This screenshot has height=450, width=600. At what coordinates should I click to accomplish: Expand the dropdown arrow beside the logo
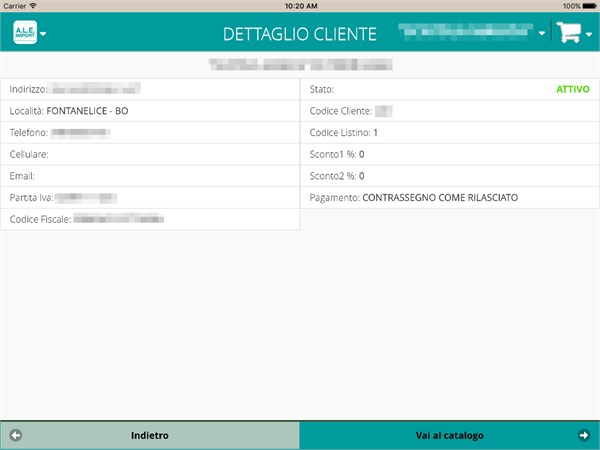point(44,34)
